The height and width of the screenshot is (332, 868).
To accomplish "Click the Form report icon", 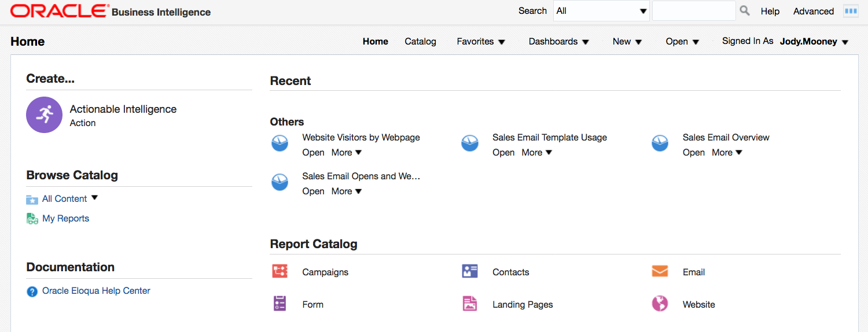I will pyautogui.click(x=280, y=304).
